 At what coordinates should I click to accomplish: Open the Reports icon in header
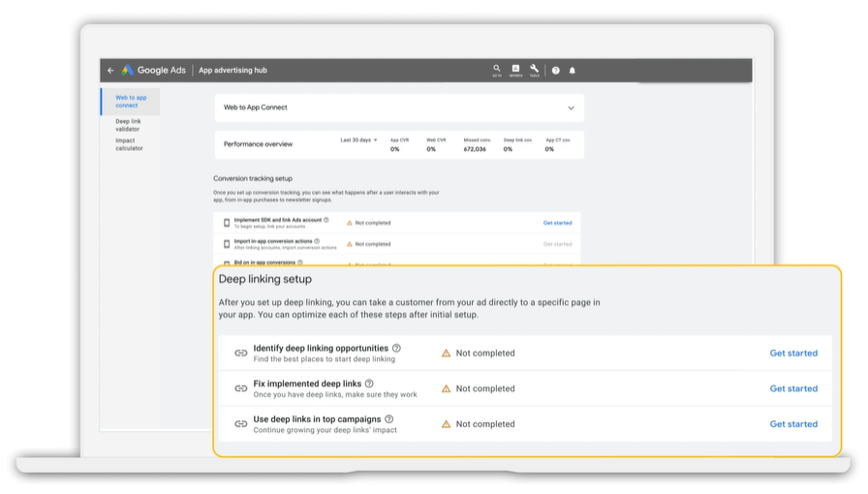tap(515, 70)
